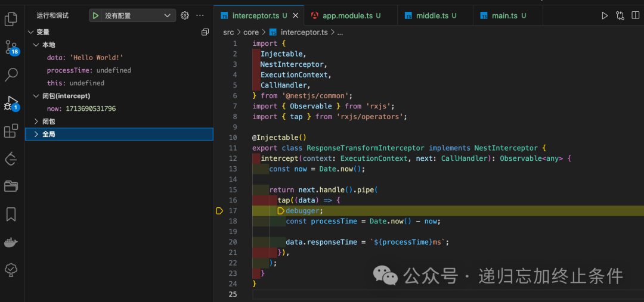Open Source Control with 18 changes
644x302 pixels.
(x=11, y=48)
